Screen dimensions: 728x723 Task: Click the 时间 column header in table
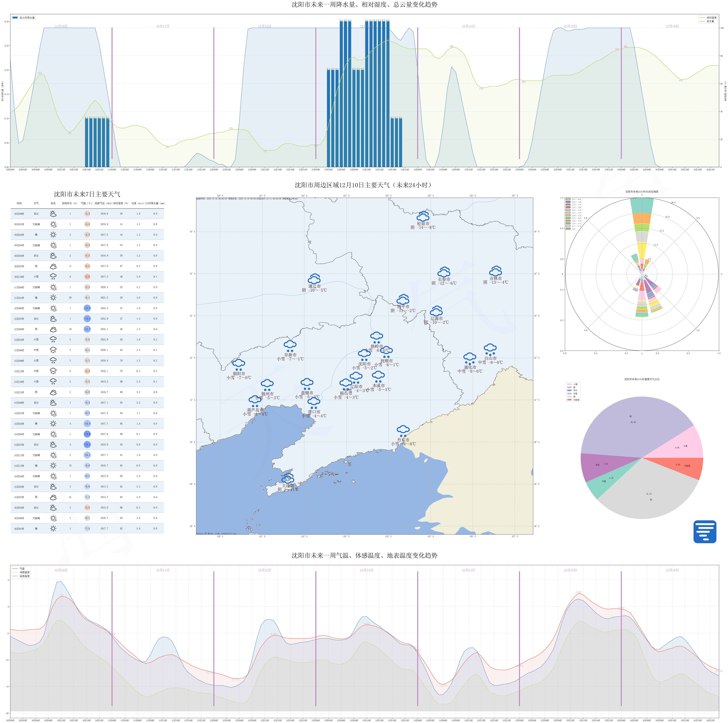pyautogui.click(x=19, y=203)
